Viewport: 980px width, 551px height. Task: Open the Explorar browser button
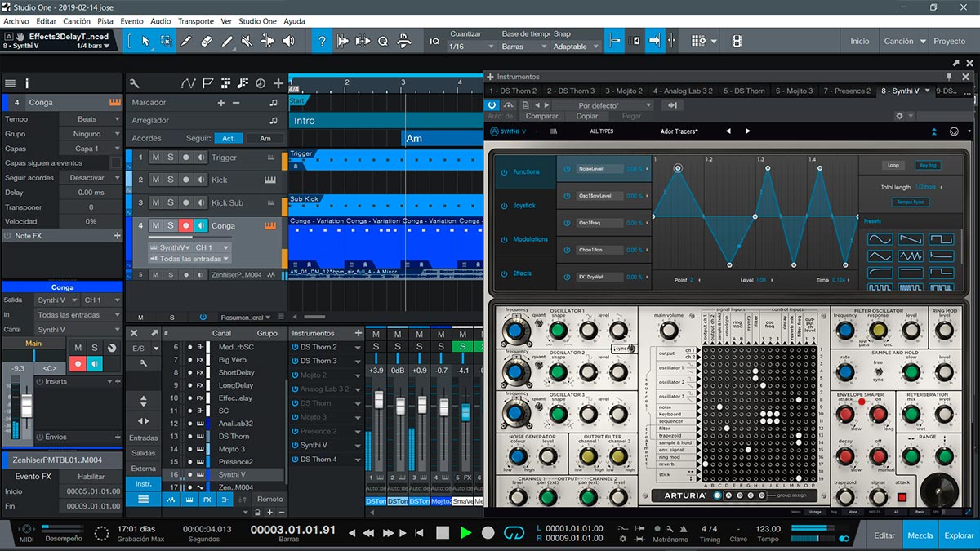(960, 535)
